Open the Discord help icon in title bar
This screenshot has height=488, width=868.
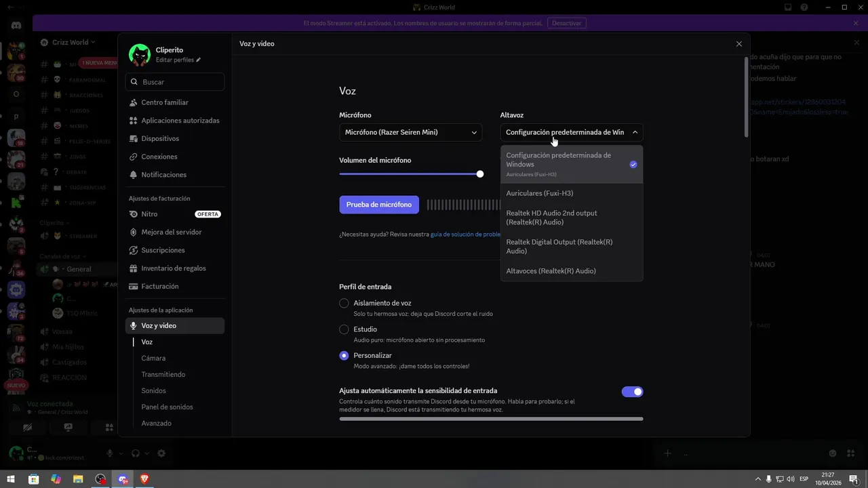pos(804,7)
